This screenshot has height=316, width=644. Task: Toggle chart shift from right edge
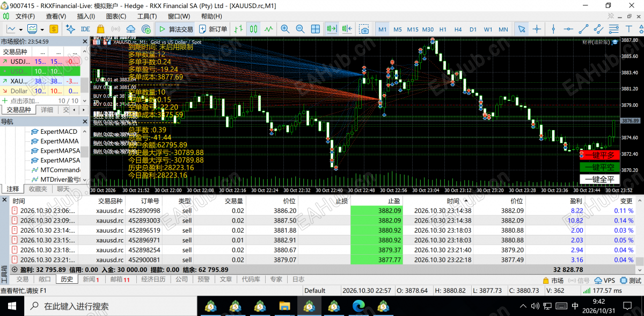pyautogui.click(x=346, y=29)
